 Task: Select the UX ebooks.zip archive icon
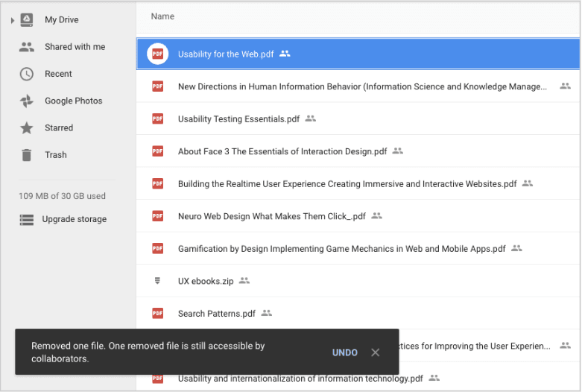(x=157, y=281)
